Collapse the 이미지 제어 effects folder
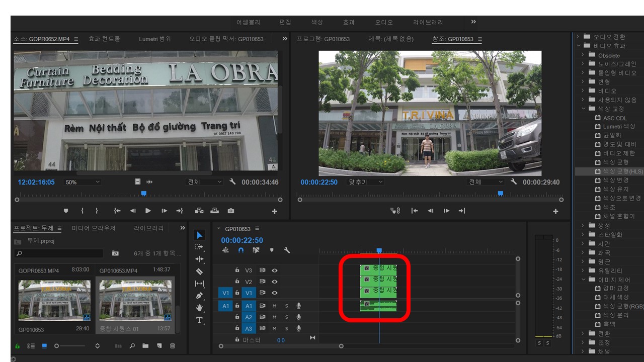644x362 pixels. [x=584, y=280]
